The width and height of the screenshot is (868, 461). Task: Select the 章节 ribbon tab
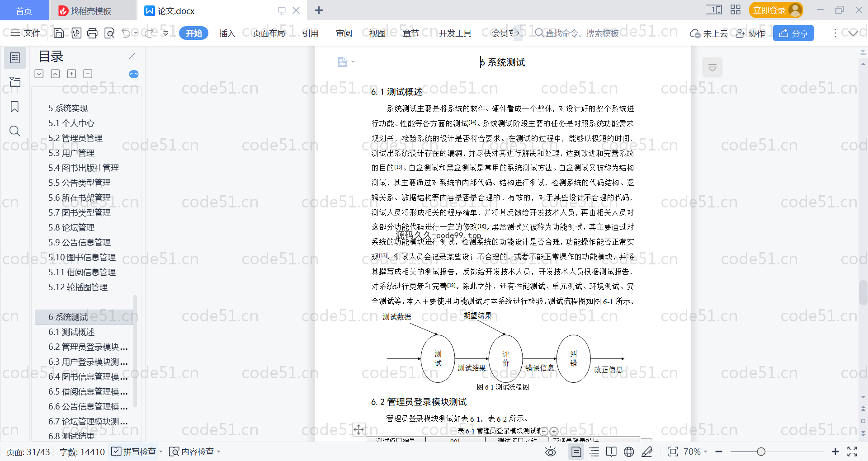click(x=410, y=33)
